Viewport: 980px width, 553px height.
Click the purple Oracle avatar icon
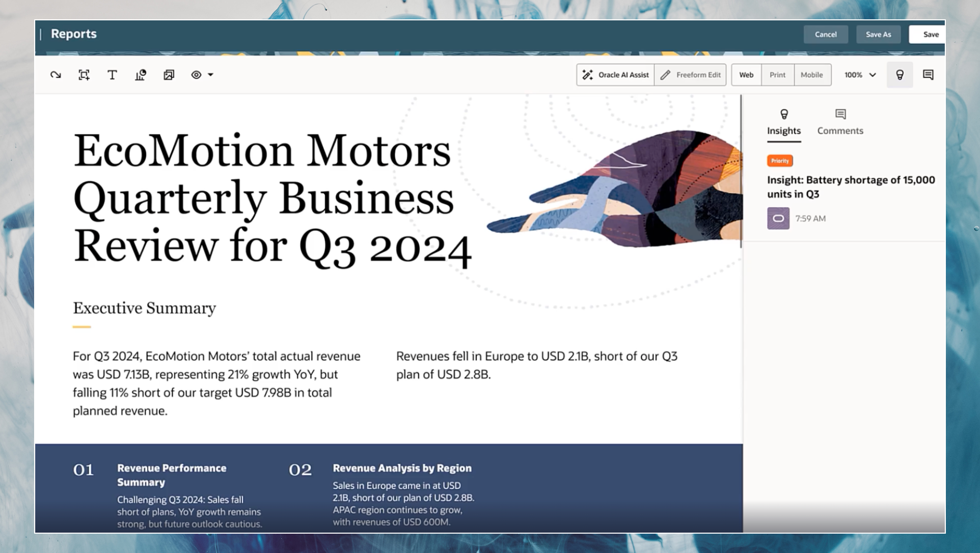pyautogui.click(x=778, y=218)
